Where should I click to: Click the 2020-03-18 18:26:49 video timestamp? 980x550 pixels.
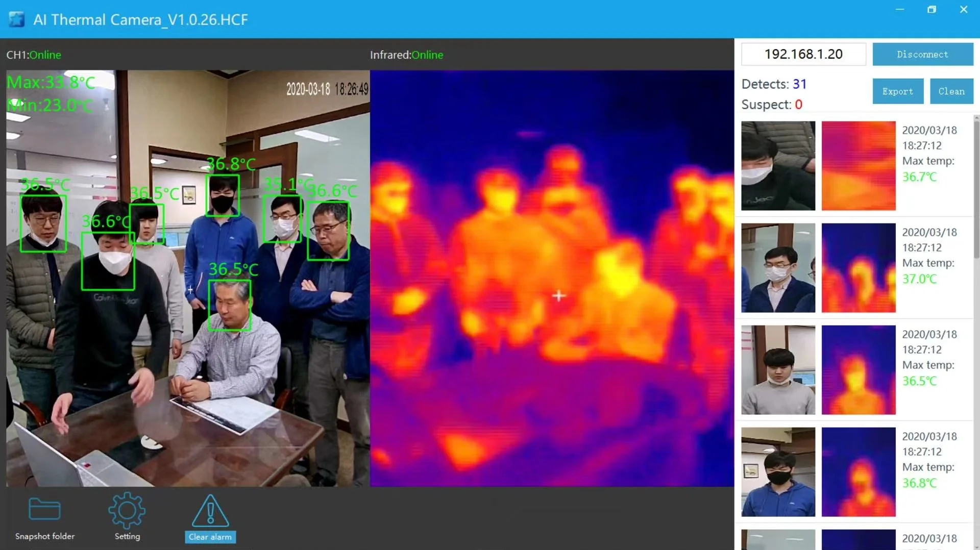point(327,89)
